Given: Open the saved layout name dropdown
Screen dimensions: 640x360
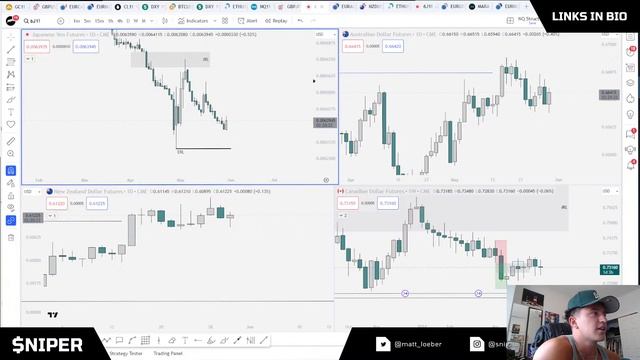Looking at the screenshot, I should point(529,20).
